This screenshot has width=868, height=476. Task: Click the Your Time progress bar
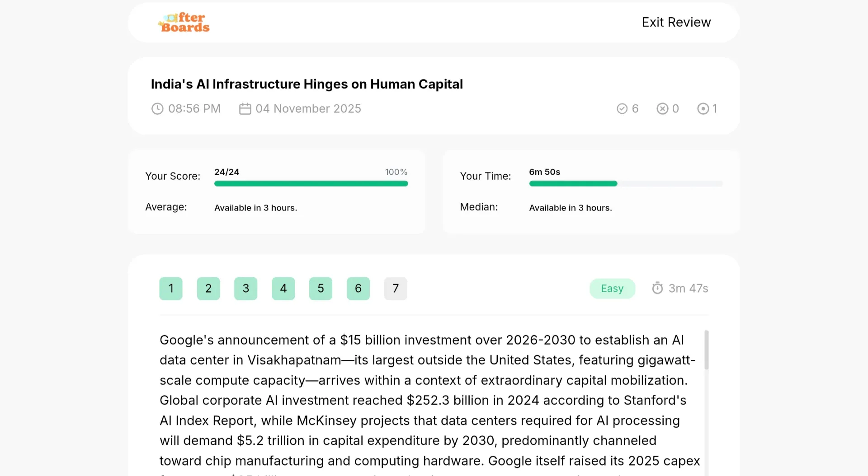(x=626, y=184)
